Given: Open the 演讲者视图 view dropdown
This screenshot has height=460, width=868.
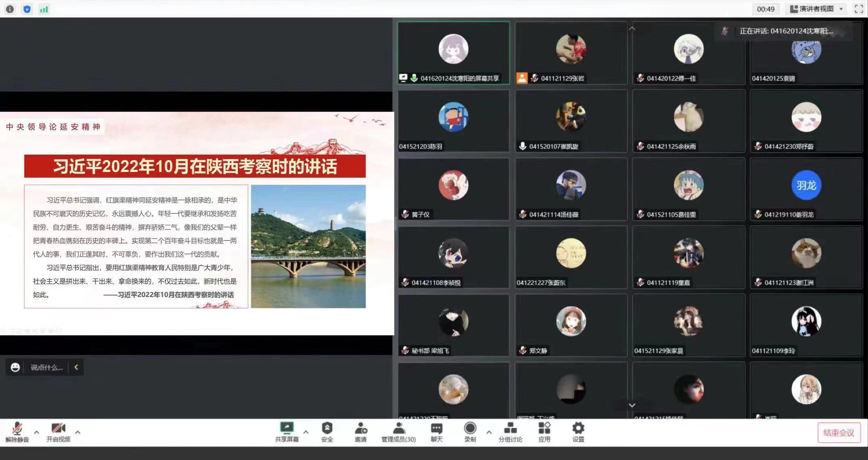Looking at the screenshot, I should point(816,9).
